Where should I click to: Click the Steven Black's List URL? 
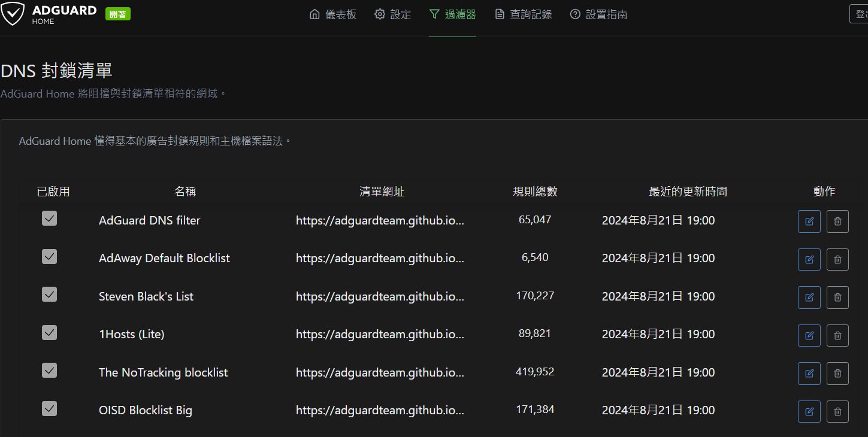(380, 296)
